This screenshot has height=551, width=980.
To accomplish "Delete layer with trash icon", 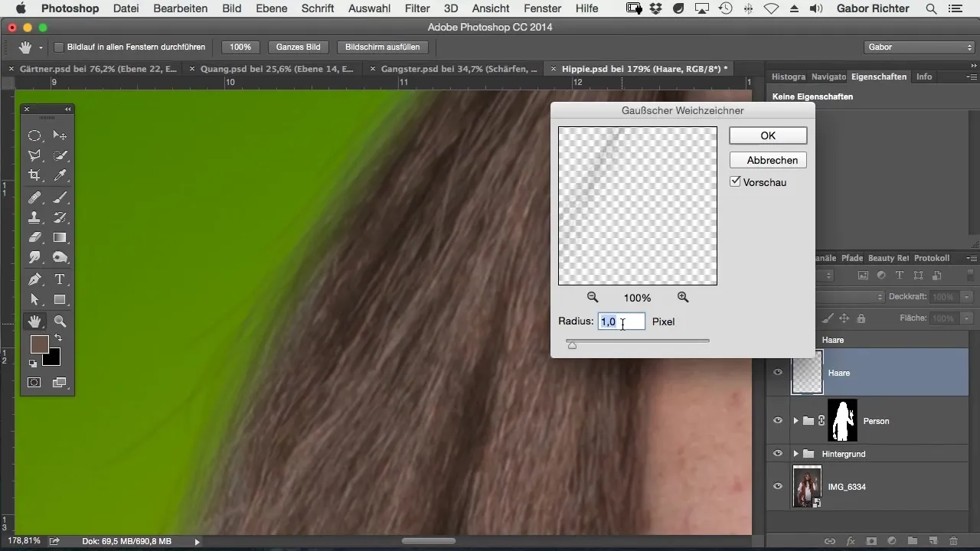I will [x=953, y=541].
